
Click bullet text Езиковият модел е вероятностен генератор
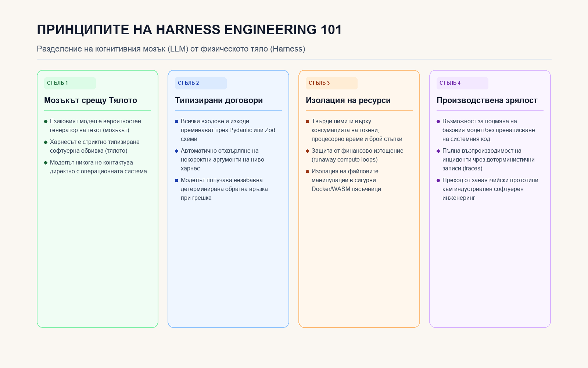click(96, 126)
